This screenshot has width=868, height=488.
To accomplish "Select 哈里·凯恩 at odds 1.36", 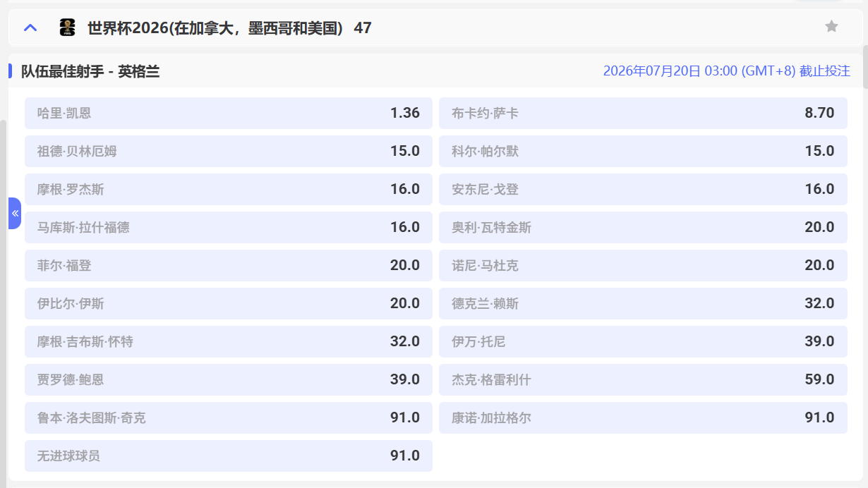I will (x=228, y=112).
